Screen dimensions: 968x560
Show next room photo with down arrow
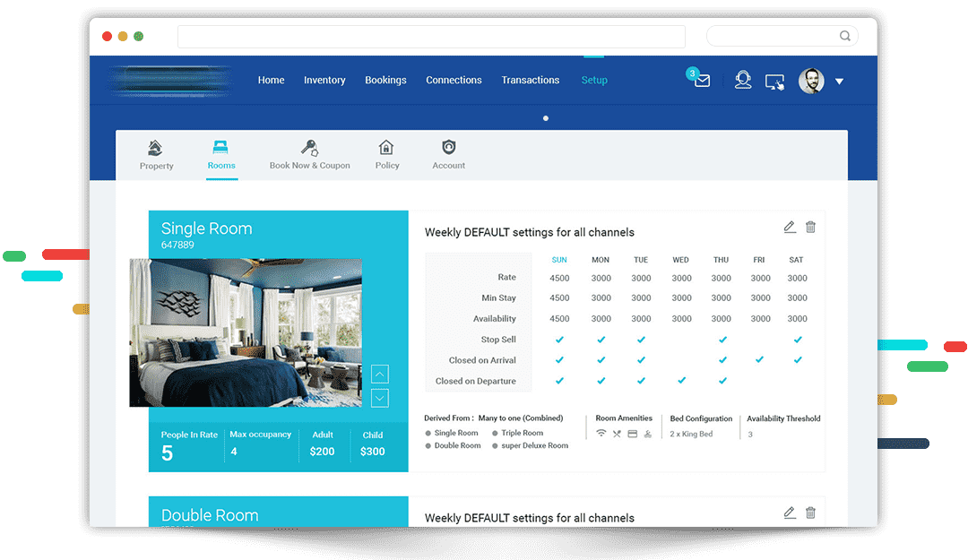click(x=380, y=398)
